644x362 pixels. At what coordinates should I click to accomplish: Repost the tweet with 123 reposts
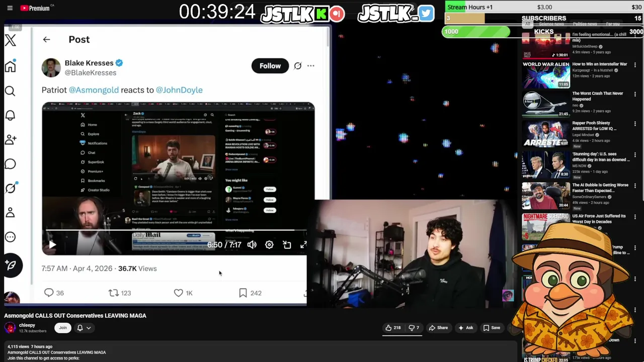coord(120,293)
